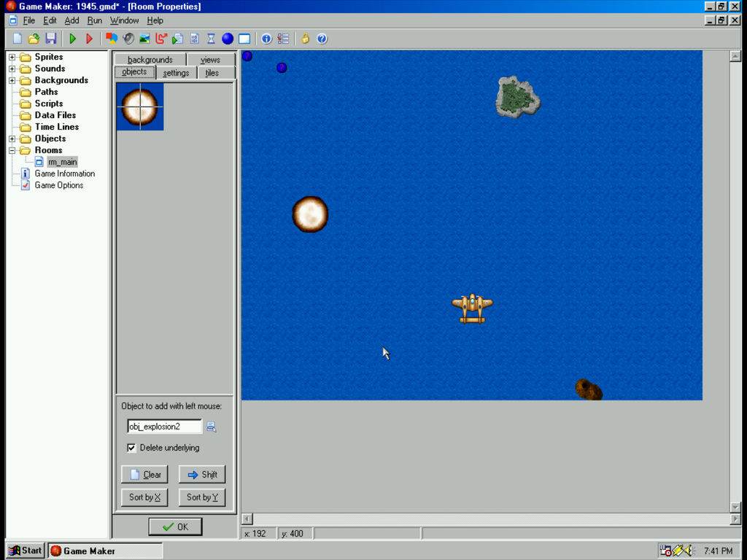Viewport: 747px width, 560px height.
Task: Click the padlock advanced mode icon
Action: click(x=306, y=39)
